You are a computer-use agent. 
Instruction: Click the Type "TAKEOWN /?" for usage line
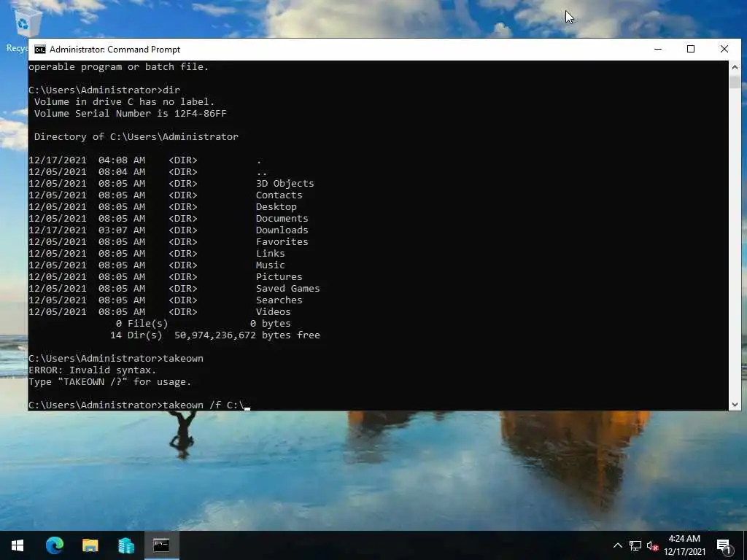[110, 382]
